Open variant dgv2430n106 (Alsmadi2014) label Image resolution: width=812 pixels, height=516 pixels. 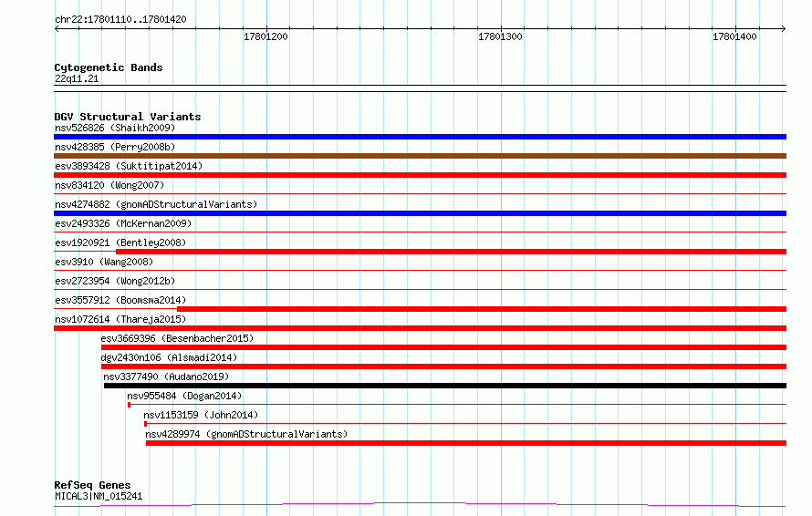169,357
